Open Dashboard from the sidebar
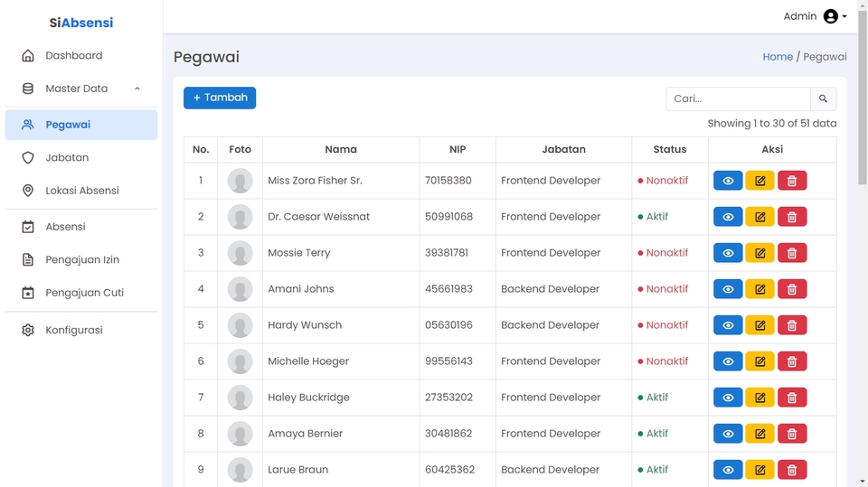 [73, 56]
